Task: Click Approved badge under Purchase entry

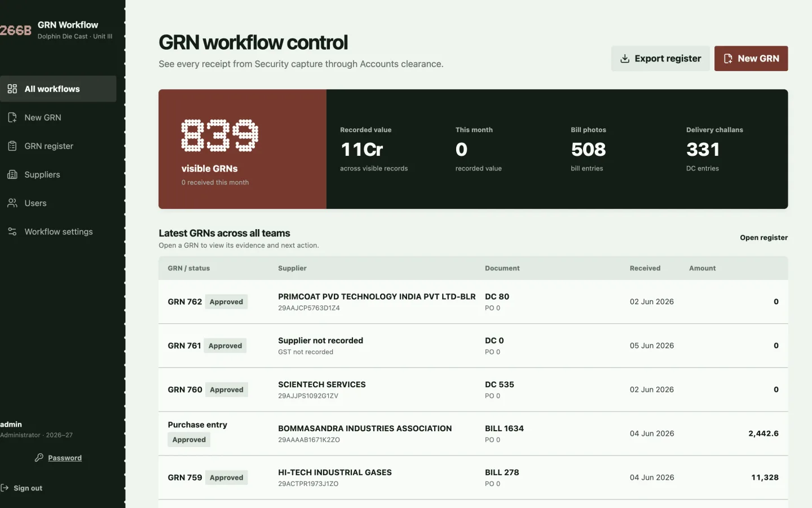Action: click(189, 440)
